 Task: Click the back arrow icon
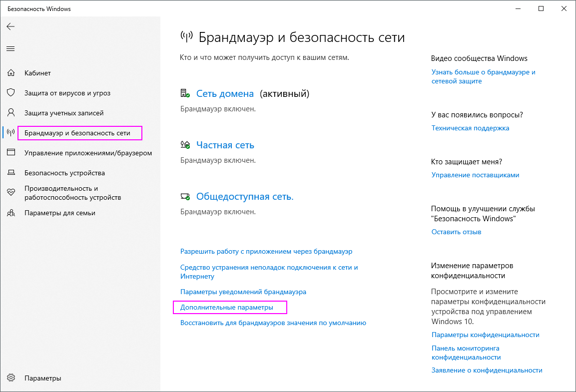[x=10, y=26]
